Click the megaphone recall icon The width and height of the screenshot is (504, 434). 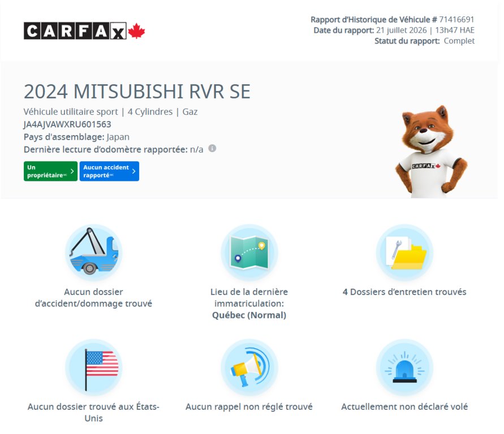[249, 367]
